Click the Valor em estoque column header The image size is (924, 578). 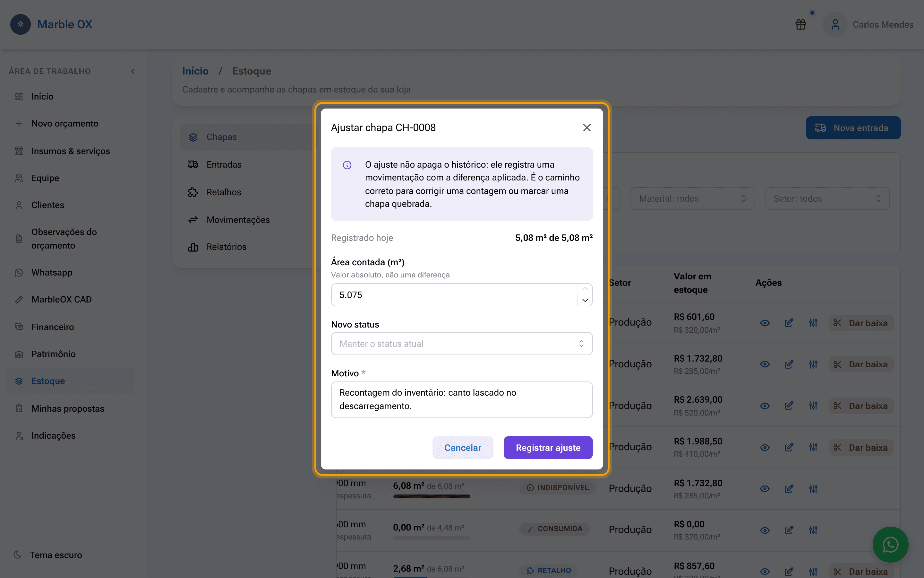(692, 283)
